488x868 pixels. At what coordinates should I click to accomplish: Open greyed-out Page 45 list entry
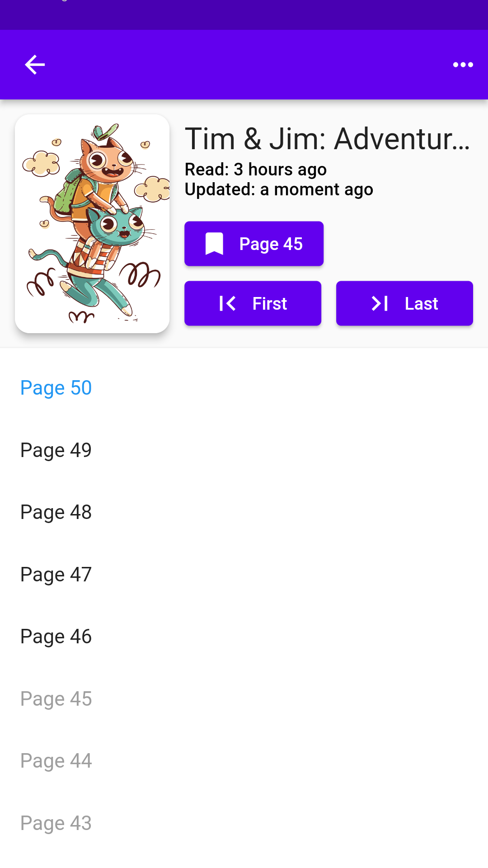coord(244,699)
